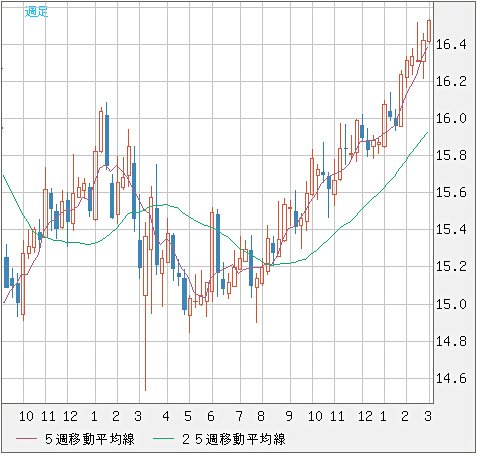
Task: Click the red line sample beside 5週移動平均線
Action: tap(27, 439)
